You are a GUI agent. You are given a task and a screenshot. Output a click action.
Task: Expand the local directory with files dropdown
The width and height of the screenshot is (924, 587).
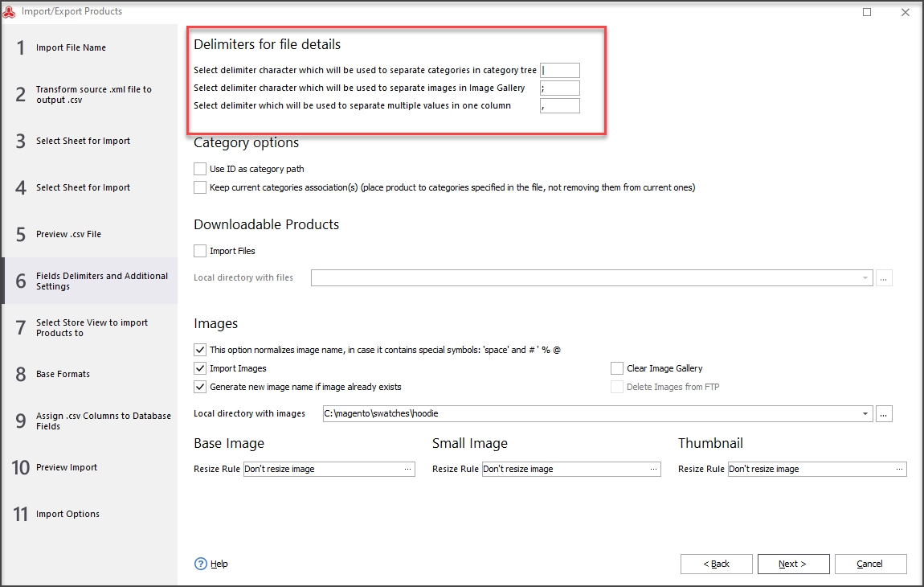pyautogui.click(x=865, y=278)
